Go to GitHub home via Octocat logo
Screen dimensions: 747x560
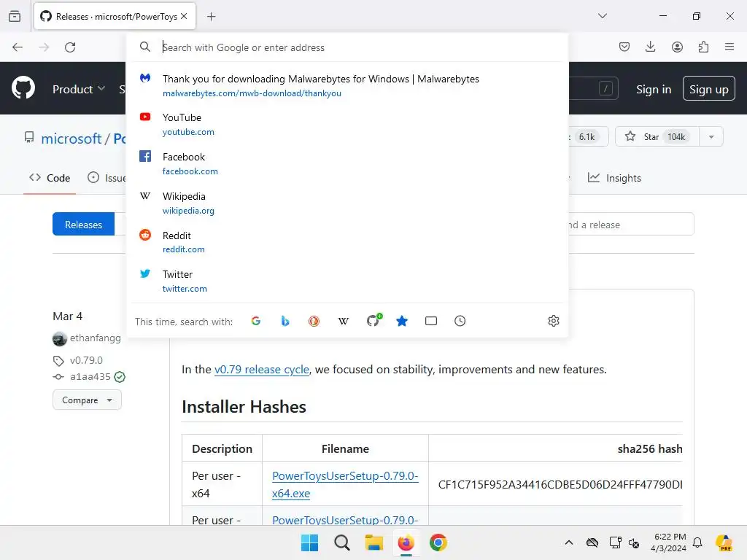tap(23, 88)
